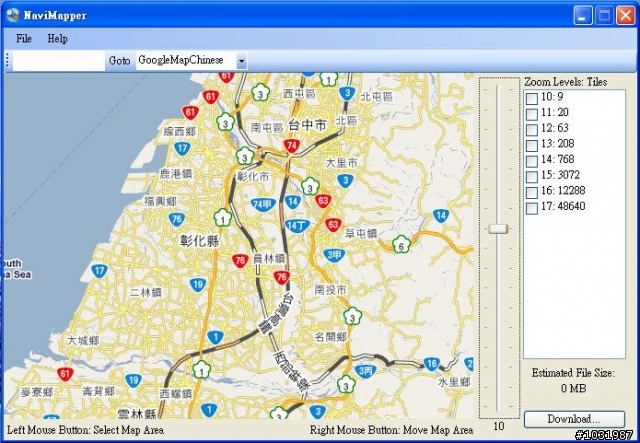Enable the 15: 3072 zoom level checkbox

click(531, 177)
